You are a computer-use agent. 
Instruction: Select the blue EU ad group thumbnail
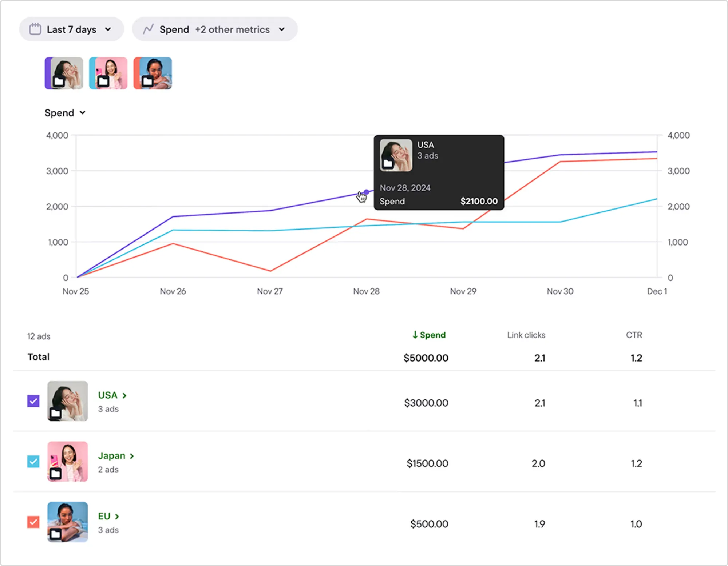point(153,73)
